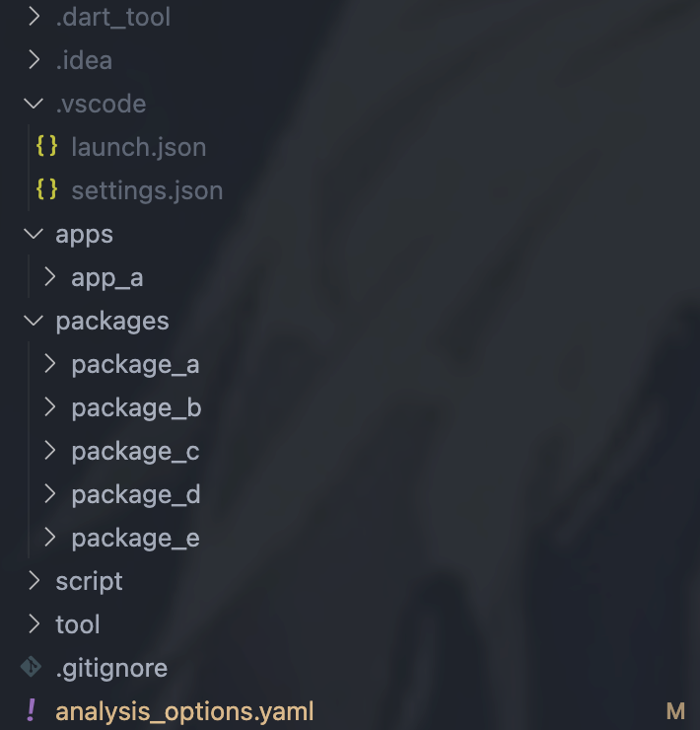Expand the package_c chevron
The height and width of the screenshot is (730, 700).
[x=50, y=451]
